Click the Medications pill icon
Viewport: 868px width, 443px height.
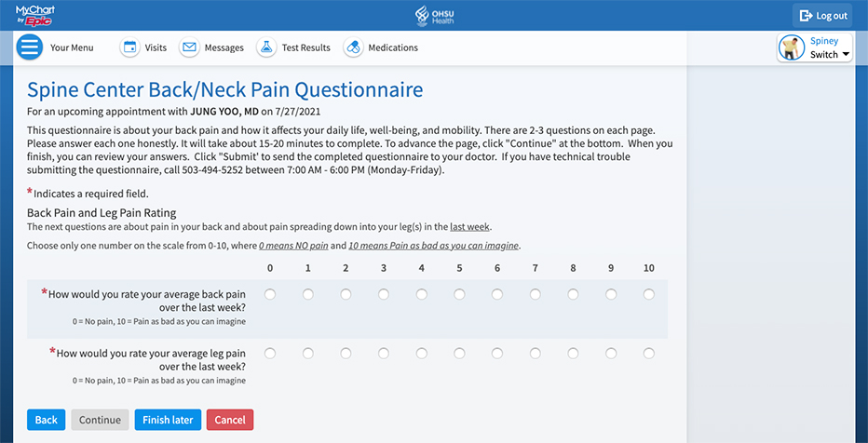click(353, 47)
